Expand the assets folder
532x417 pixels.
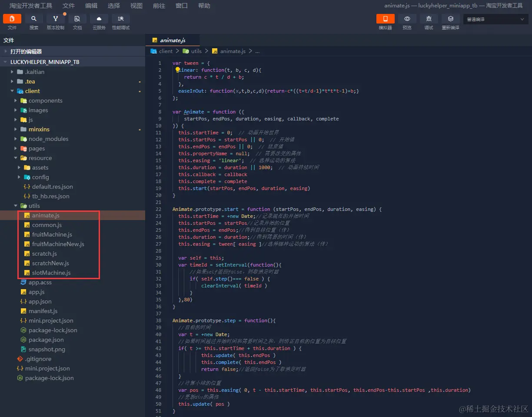coord(72,167)
